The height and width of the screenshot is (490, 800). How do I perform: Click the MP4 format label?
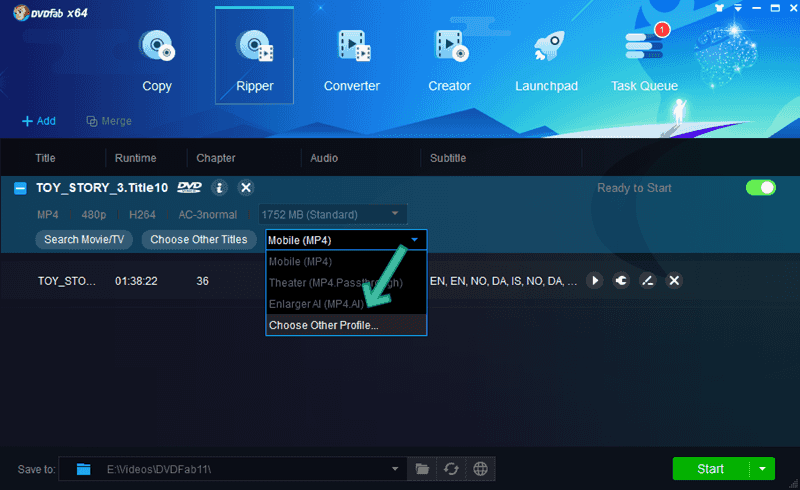tap(47, 215)
